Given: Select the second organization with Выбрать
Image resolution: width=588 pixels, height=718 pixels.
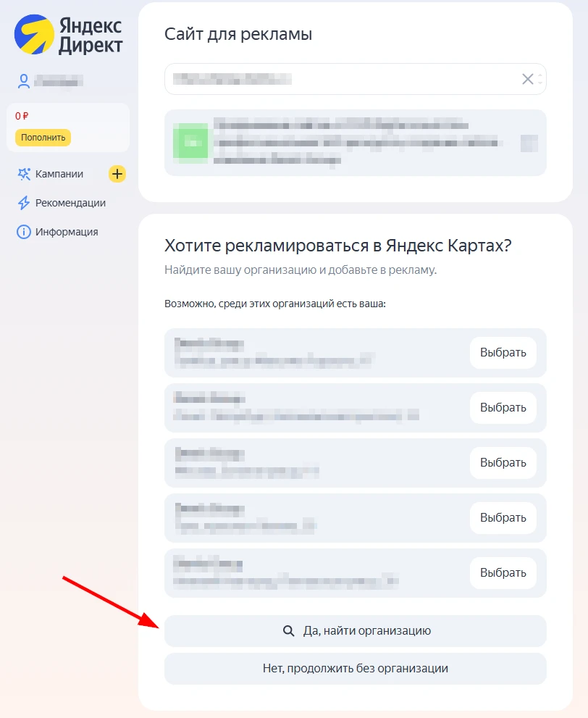Looking at the screenshot, I should click(x=503, y=408).
